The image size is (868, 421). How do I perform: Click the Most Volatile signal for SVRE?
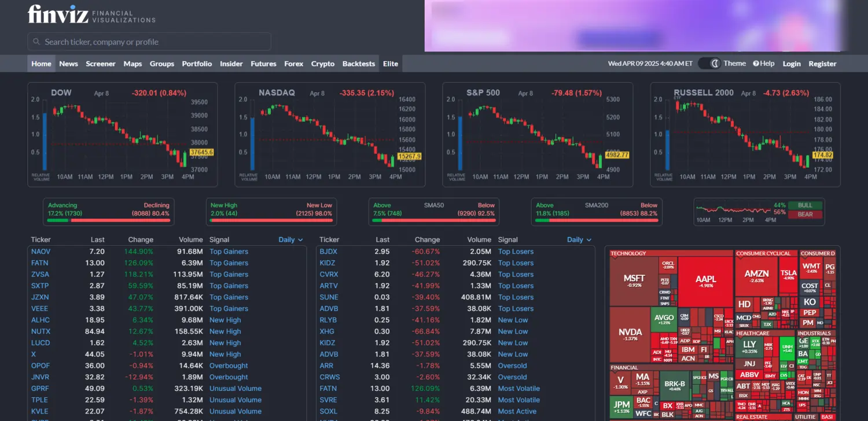tap(518, 400)
